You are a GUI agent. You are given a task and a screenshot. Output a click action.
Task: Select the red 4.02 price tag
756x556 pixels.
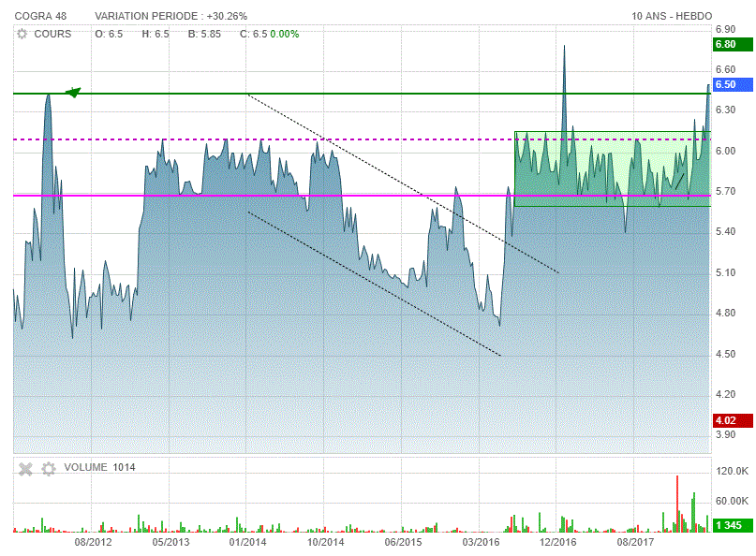pos(733,420)
